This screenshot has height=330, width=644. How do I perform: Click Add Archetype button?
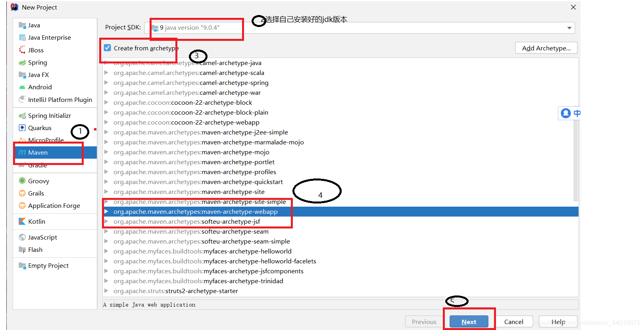tap(546, 48)
